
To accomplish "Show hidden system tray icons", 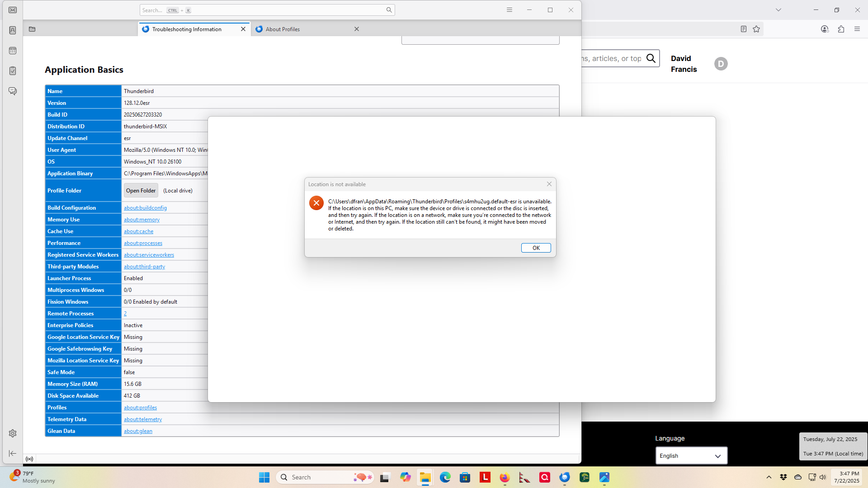I will (x=769, y=477).
